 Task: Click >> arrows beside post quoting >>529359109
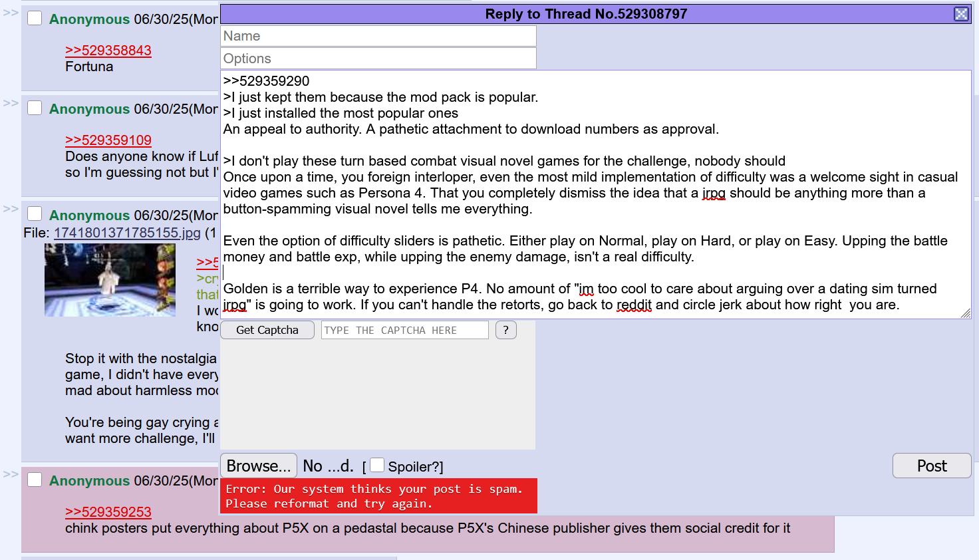tap(11, 102)
